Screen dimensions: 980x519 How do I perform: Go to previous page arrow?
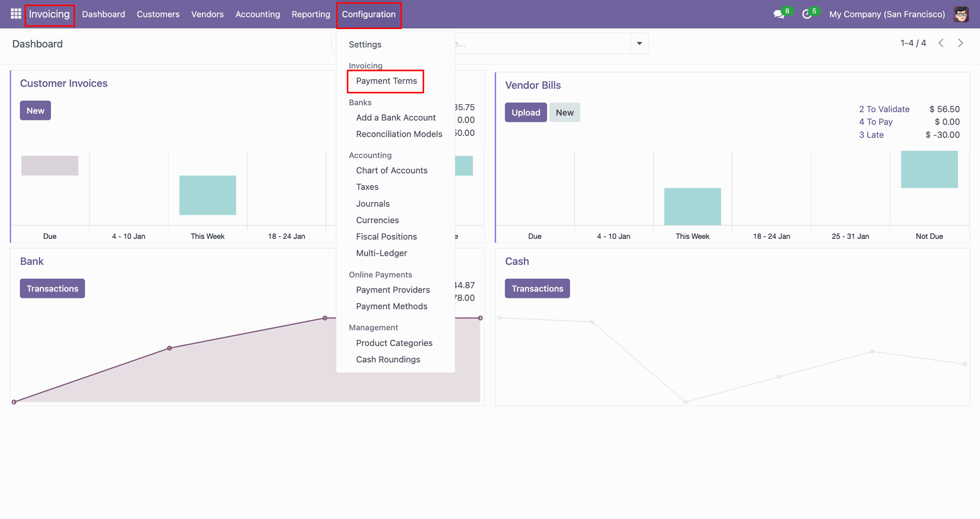point(941,43)
